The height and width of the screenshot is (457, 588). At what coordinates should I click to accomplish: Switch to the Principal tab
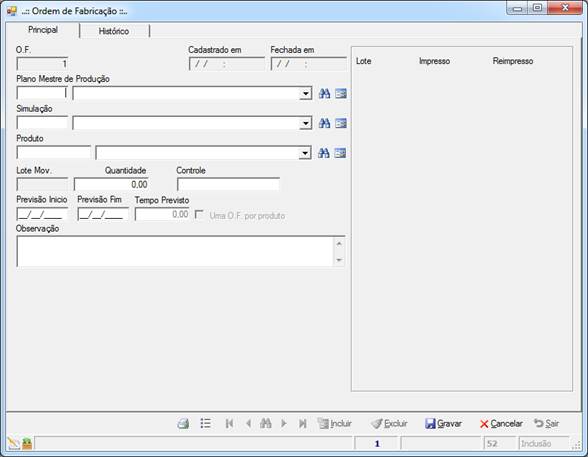point(43,30)
